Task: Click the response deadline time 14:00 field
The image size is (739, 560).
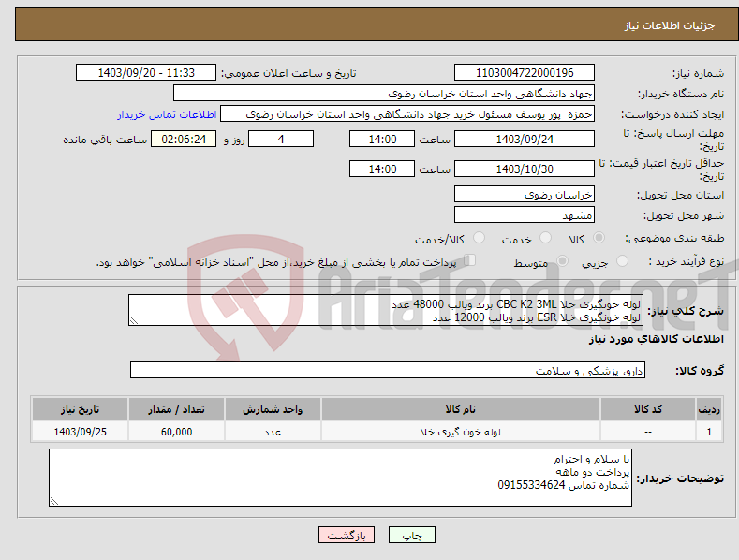Action: pyautogui.click(x=382, y=139)
